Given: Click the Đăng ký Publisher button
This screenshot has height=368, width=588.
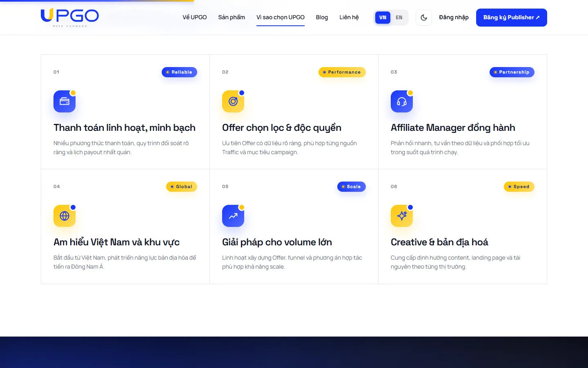Looking at the screenshot, I should pyautogui.click(x=512, y=18).
